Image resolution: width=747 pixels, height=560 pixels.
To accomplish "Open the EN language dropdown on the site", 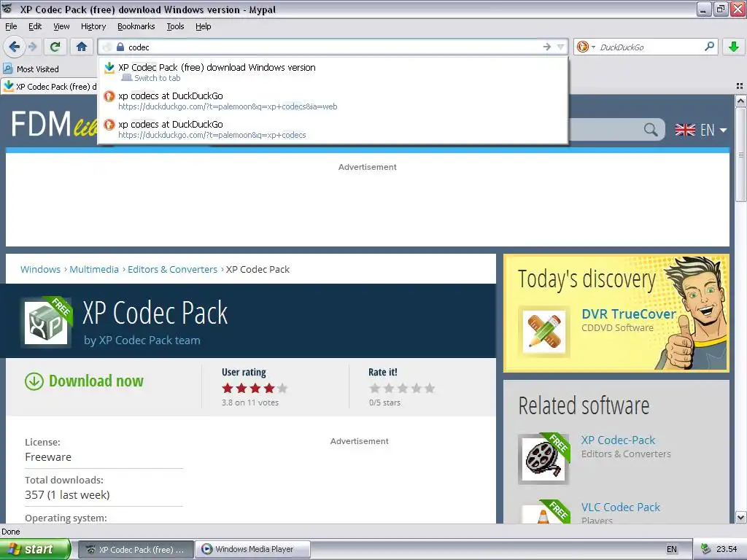I will point(713,130).
